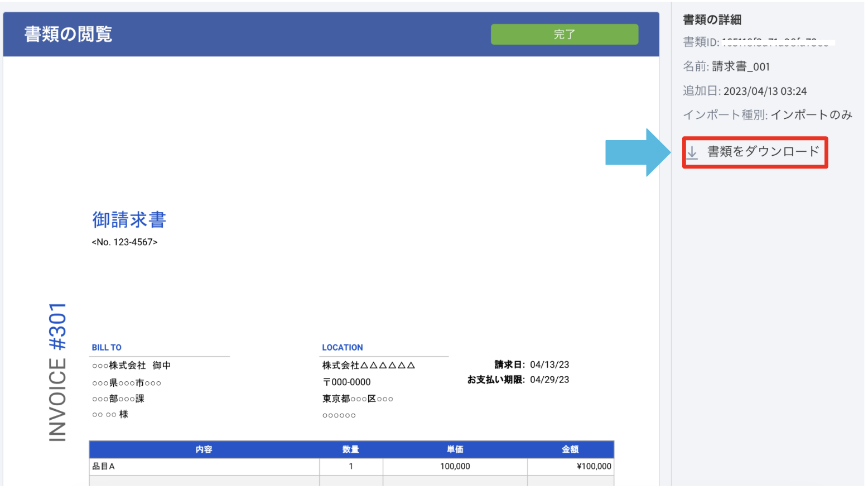Click the 書類をダウンロード link
868x489 pixels.
pyautogui.click(x=763, y=152)
